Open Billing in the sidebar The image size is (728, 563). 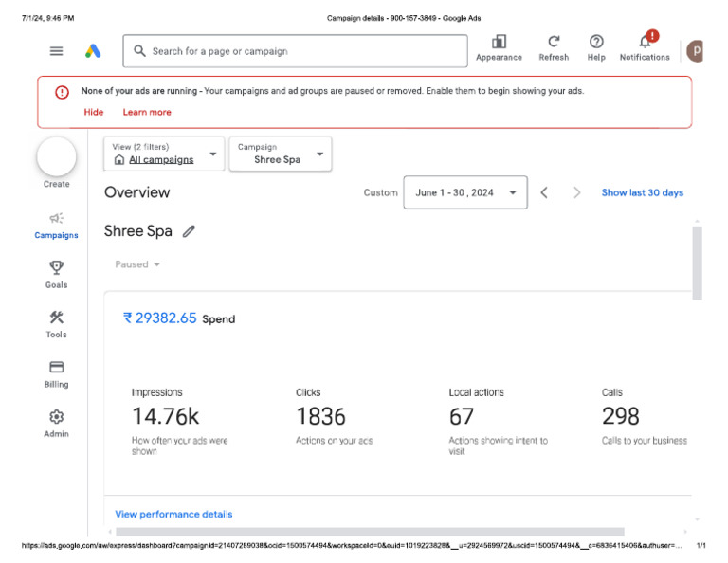[x=56, y=369]
